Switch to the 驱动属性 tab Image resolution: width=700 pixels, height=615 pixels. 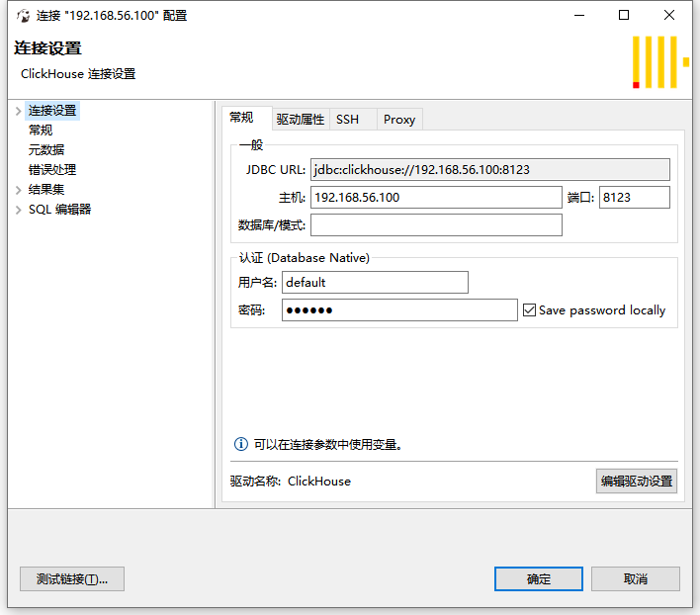tap(301, 120)
